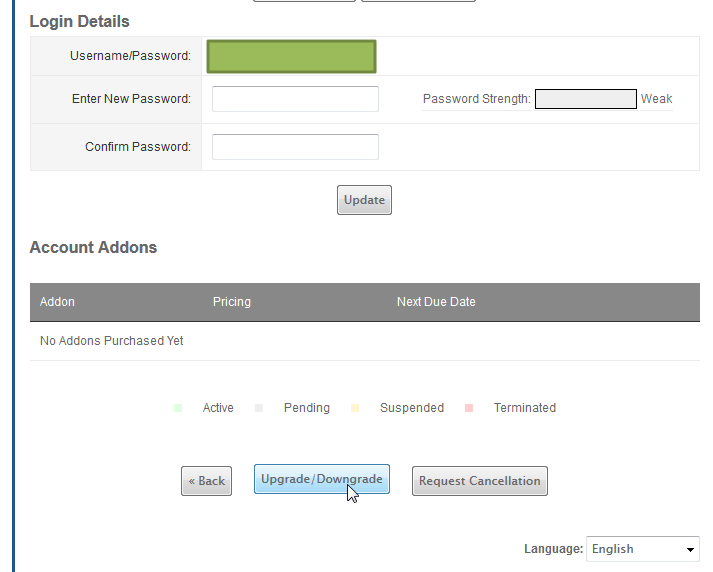Click the red Terminated status swatch
This screenshot has height=572, width=713.
click(x=469, y=408)
